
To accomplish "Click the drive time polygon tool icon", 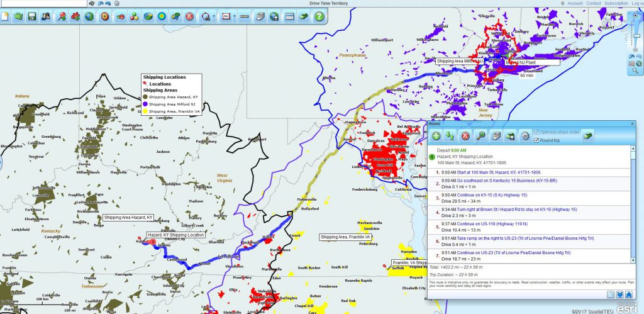I will point(175,16).
